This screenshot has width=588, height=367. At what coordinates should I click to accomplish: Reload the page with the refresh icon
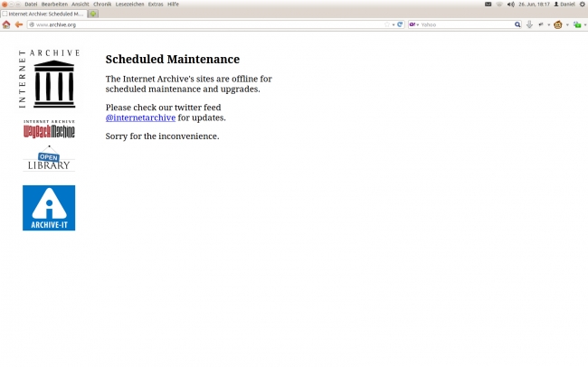pyautogui.click(x=400, y=24)
